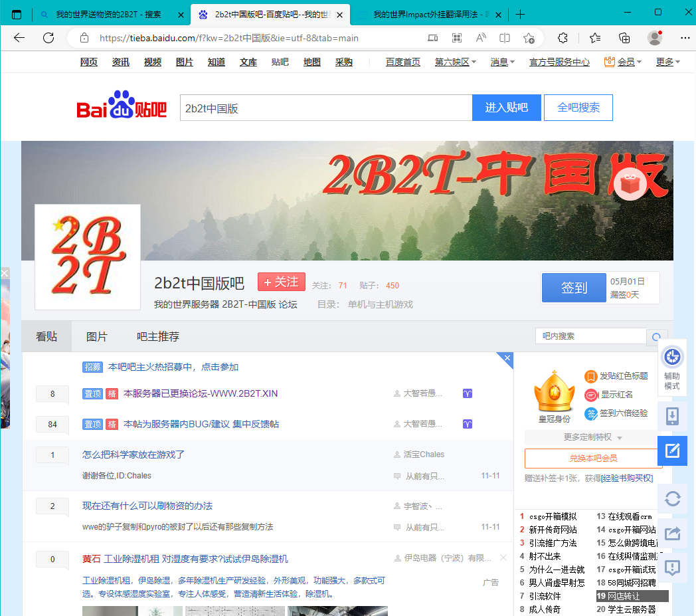Open browser settings and more menu
Image resolution: width=696 pixels, height=616 pixels.
[685, 38]
